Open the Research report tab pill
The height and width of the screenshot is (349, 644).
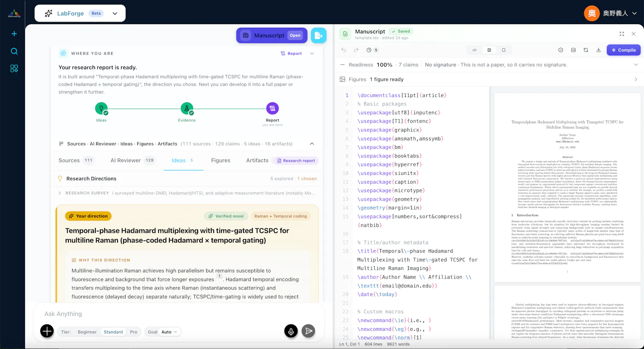(x=296, y=161)
